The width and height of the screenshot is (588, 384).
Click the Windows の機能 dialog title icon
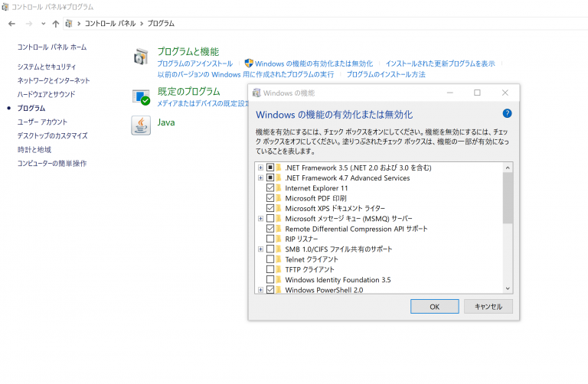click(x=256, y=93)
